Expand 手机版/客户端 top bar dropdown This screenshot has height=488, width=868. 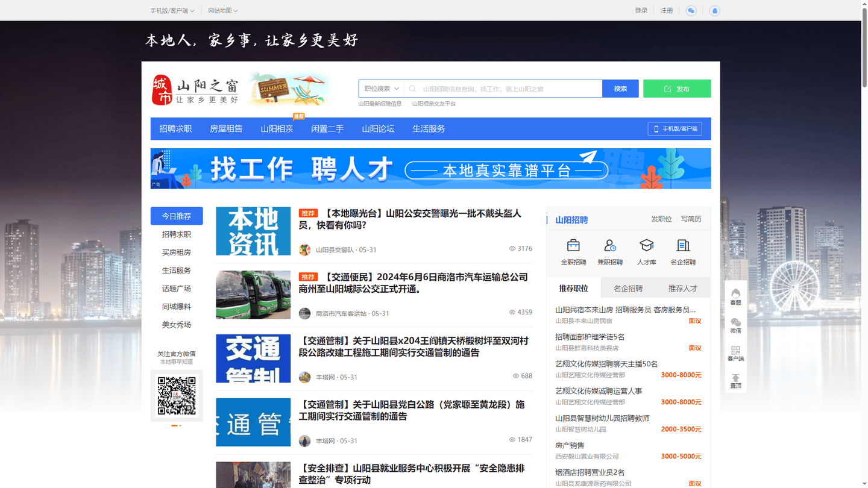click(x=173, y=11)
